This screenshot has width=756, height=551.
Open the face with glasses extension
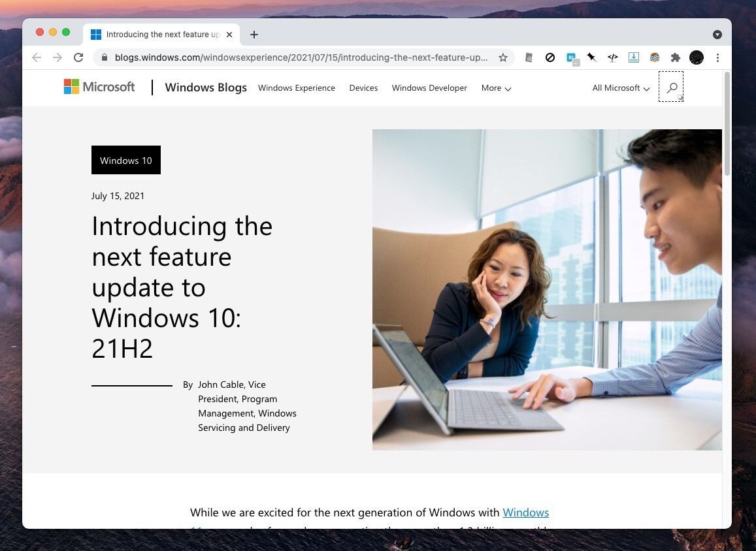[654, 58]
